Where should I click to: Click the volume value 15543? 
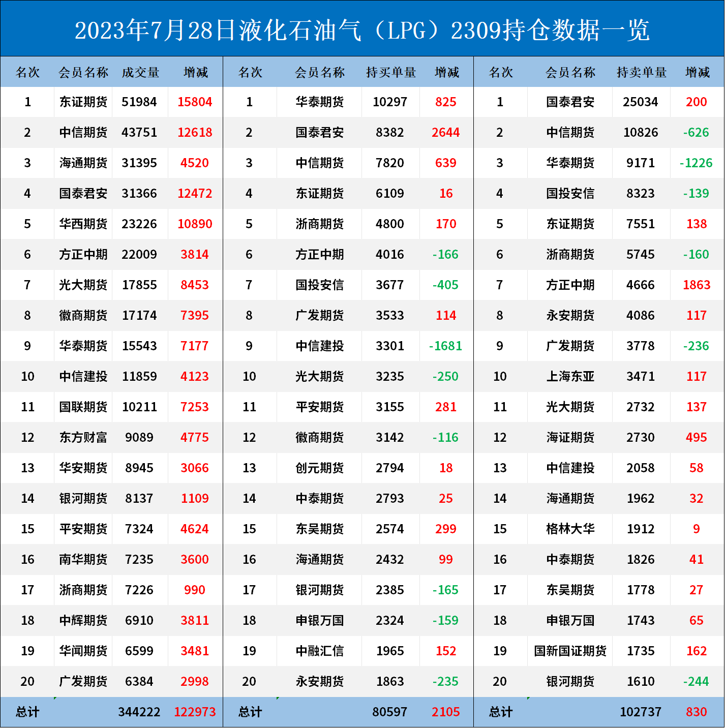139,346
